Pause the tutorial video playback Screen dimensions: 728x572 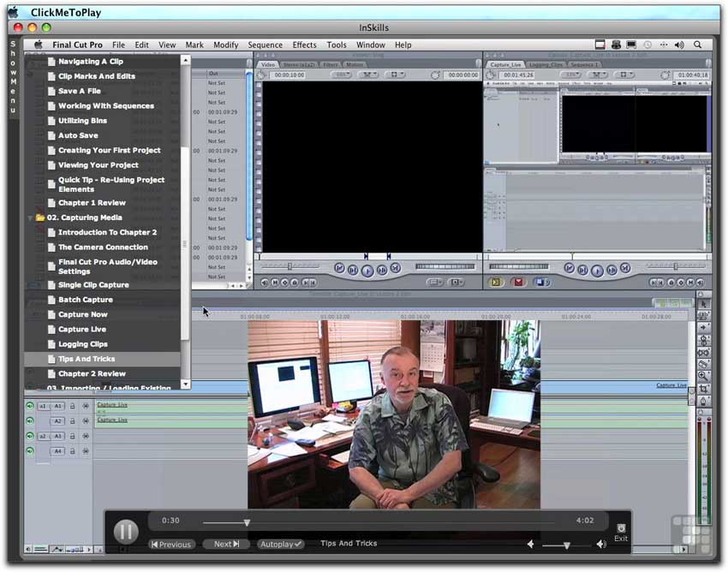(126, 531)
